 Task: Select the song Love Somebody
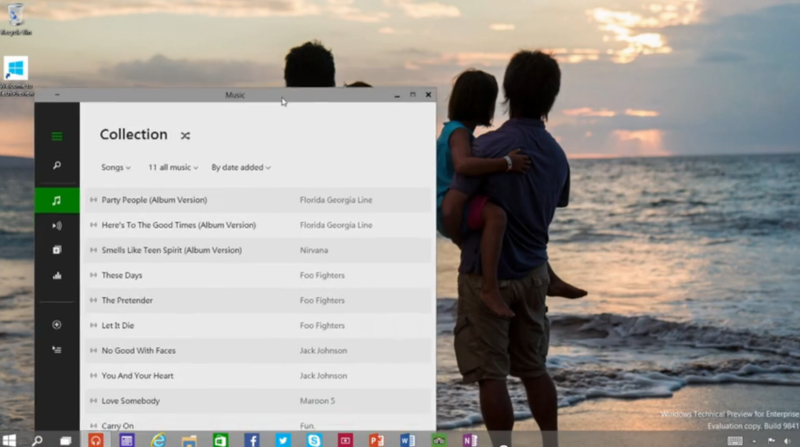coord(258,401)
